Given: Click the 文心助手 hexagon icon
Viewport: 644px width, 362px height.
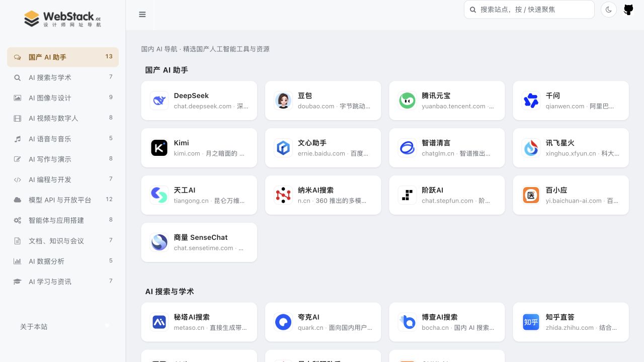Looking at the screenshot, I should 283,148.
